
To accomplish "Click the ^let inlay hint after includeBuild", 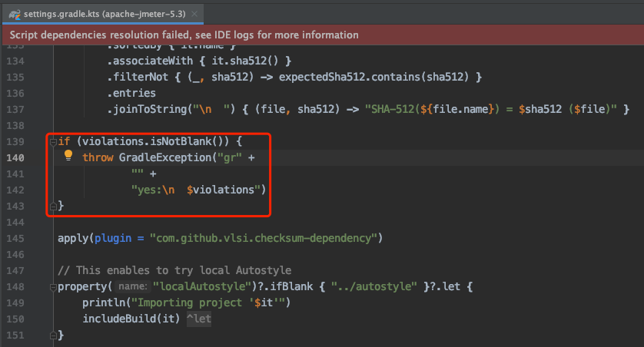I will (198, 319).
